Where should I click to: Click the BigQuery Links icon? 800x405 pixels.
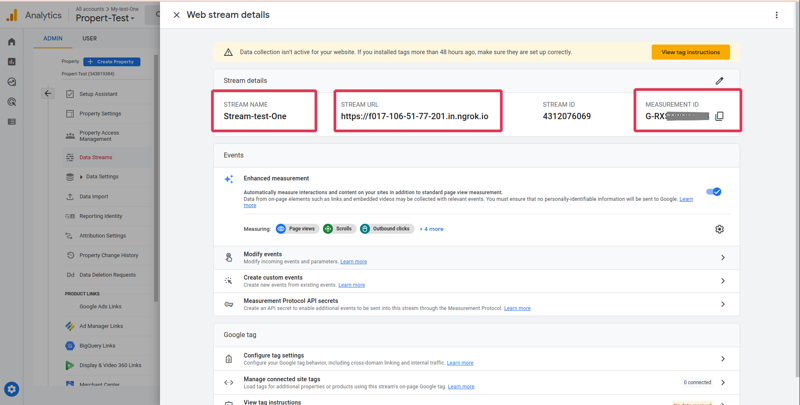pos(70,346)
